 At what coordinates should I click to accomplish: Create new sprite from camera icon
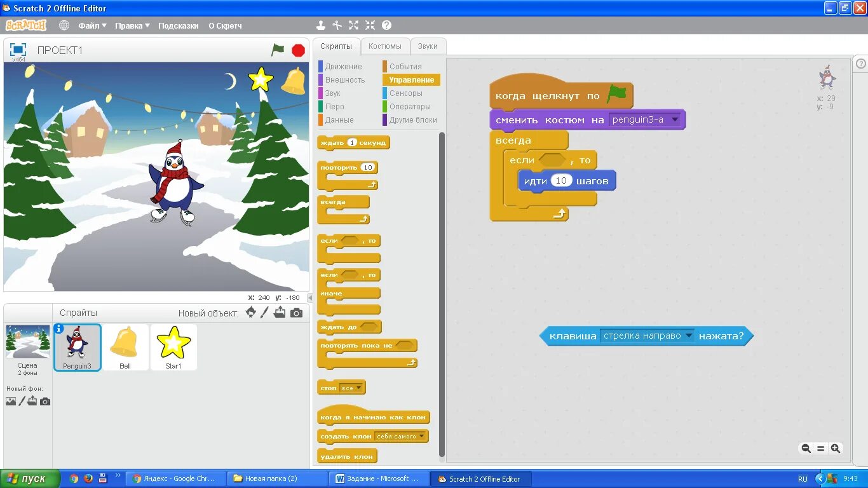coord(296,313)
